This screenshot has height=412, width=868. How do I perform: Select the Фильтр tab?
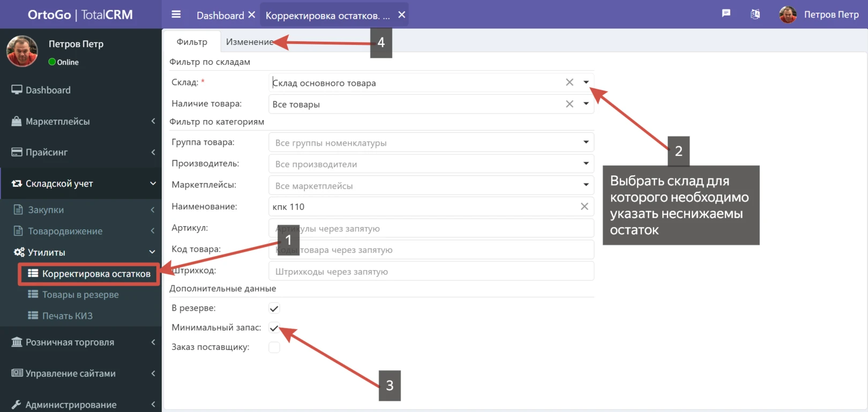192,42
